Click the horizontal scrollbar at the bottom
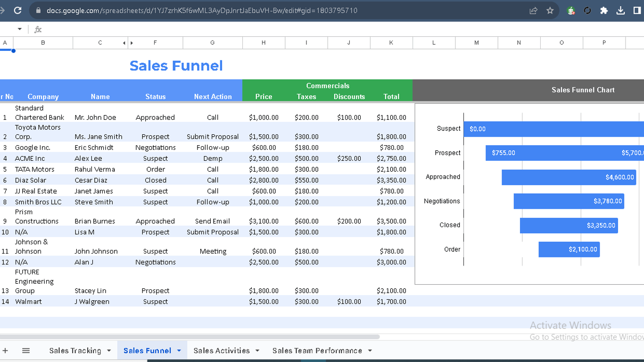The image size is (644, 362). pyautogui.click(x=189, y=337)
